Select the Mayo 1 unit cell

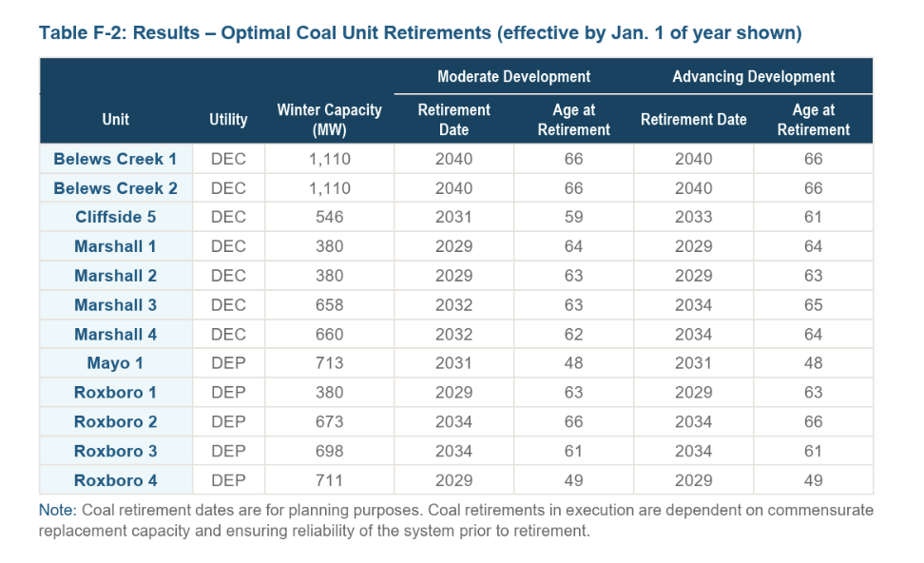(115, 363)
